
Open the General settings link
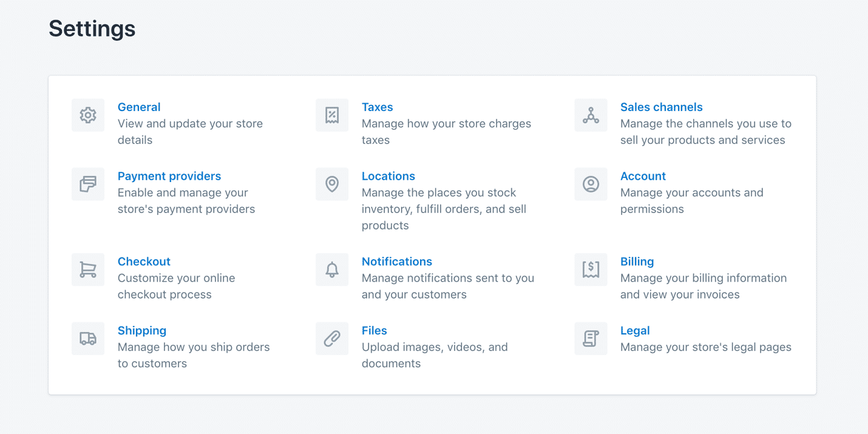coord(139,107)
